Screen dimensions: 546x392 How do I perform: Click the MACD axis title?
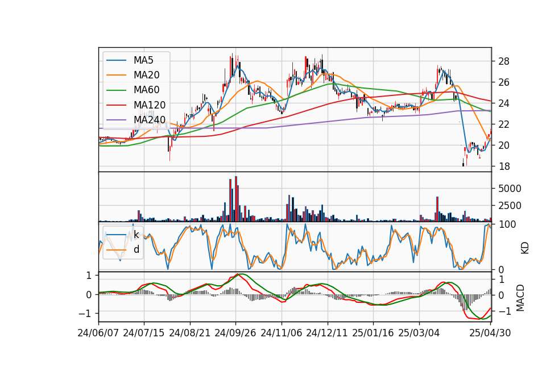coord(520,298)
